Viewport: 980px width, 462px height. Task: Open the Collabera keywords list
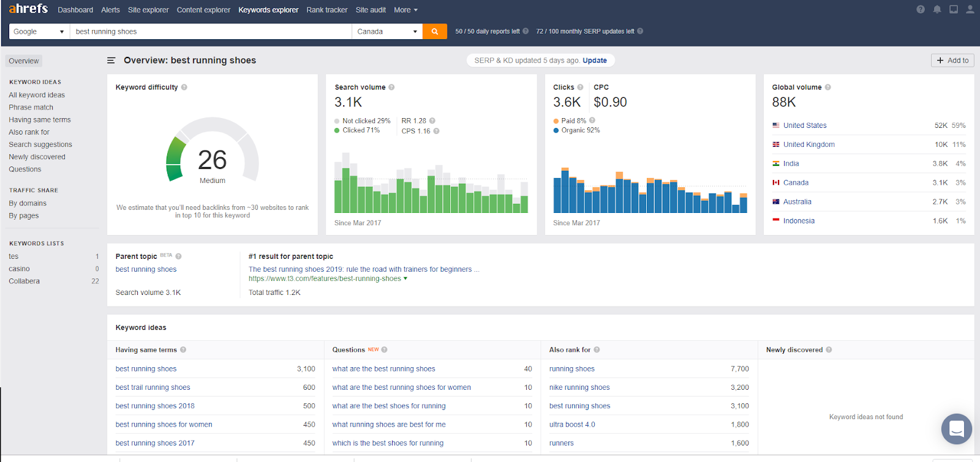point(24,281)
